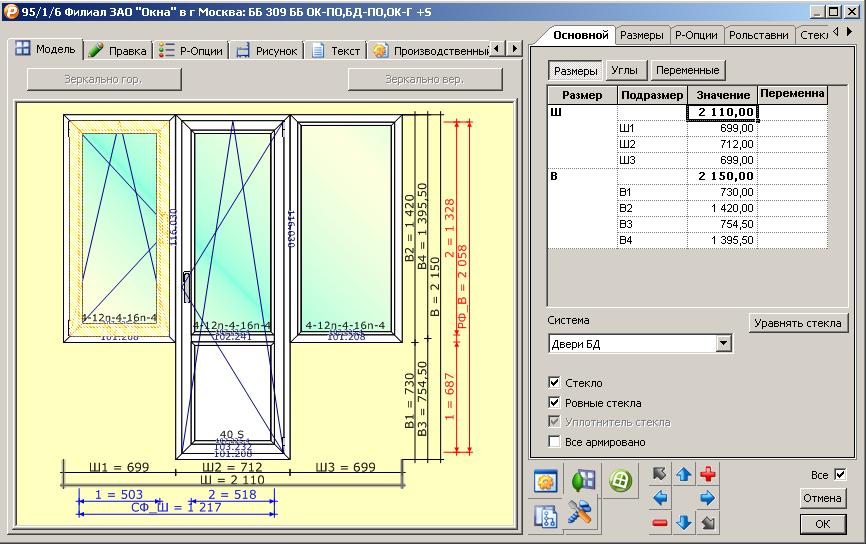866x544 pixels.
Task: Click the blue left arrow button
Action: [659, 498]
